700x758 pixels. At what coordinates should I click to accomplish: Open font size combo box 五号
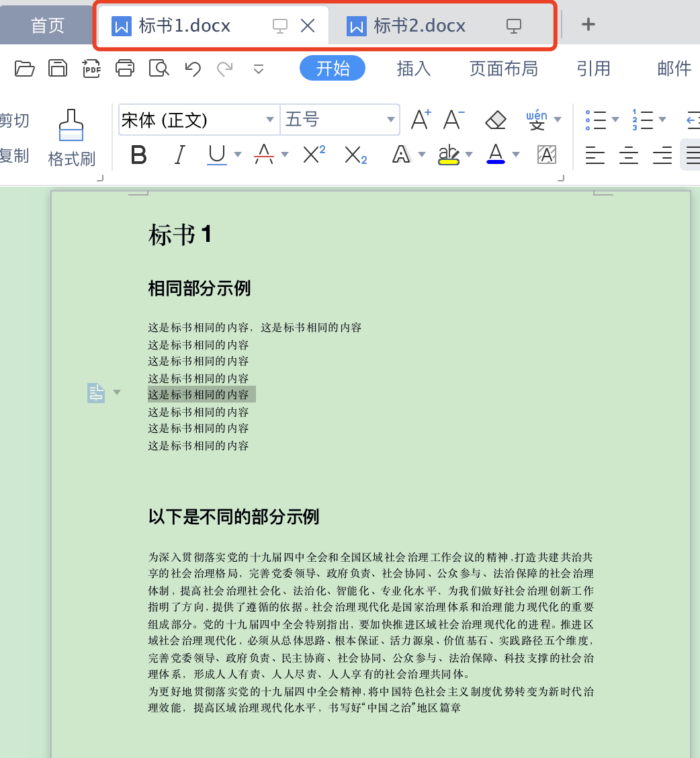pyautogui.click(x=340, y=120)
